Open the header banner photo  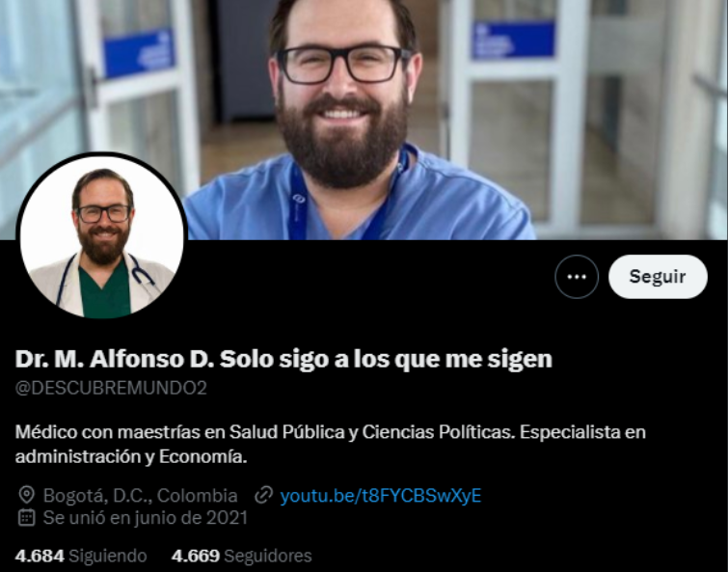pos(364,120)
